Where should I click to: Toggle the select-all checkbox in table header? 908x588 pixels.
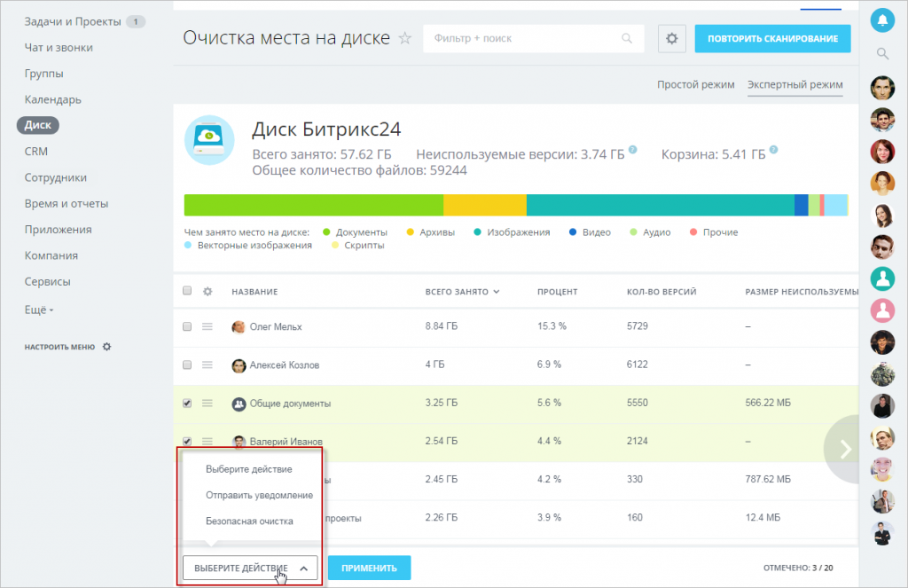[x=187, y=291]
